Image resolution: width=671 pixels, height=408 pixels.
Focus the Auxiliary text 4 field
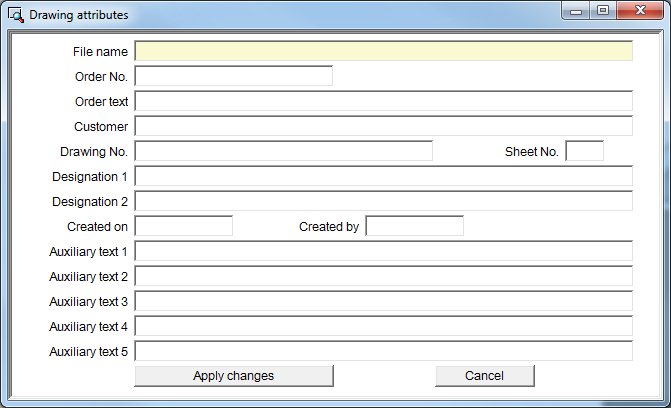(x=383, y=326)
